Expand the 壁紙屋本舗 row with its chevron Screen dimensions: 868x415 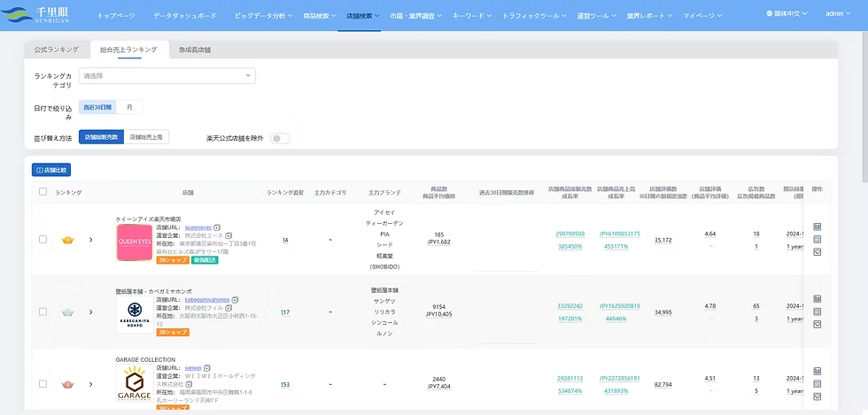90,312
